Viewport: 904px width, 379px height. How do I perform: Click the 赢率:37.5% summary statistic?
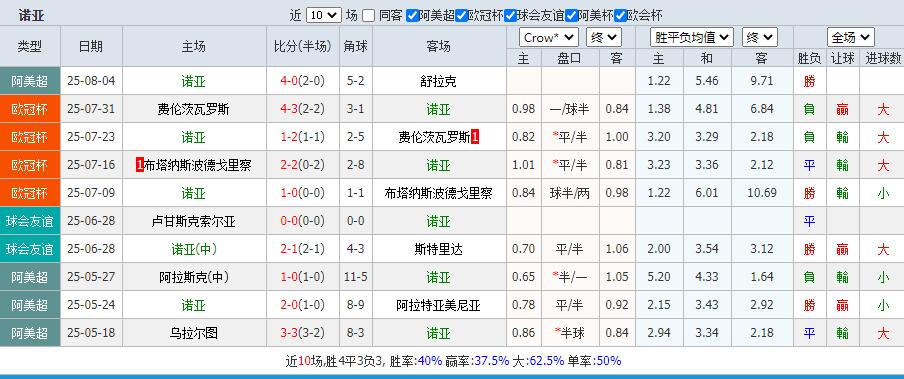tap(477, 361)
